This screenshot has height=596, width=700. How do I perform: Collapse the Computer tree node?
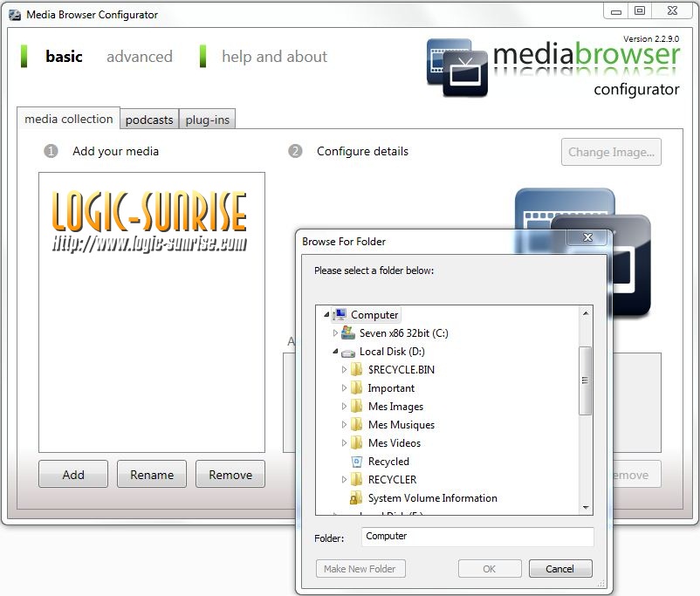pyautogui.click(x=326, y=315)
